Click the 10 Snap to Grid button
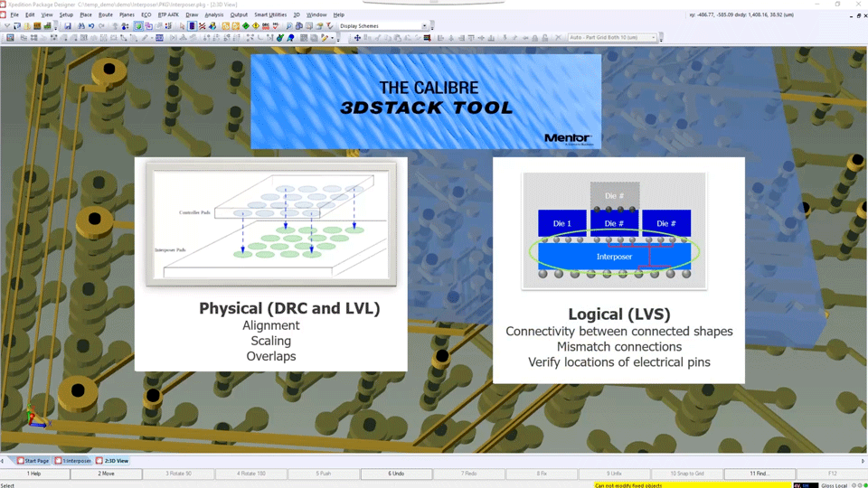The image size is (868, 488). (x=687, y=474)
